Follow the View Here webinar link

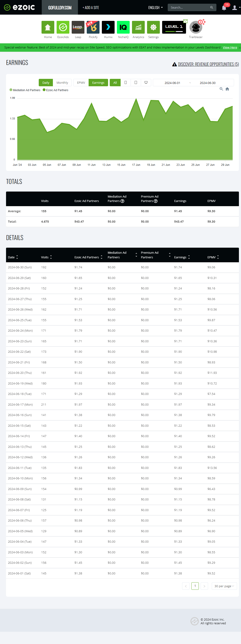point(230,48)
